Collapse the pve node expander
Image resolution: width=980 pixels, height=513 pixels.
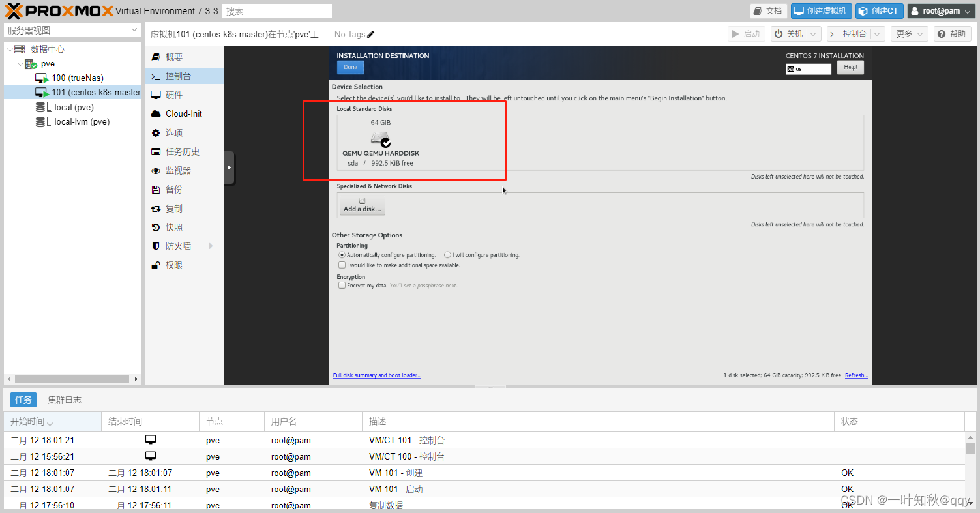click(20, 64)
